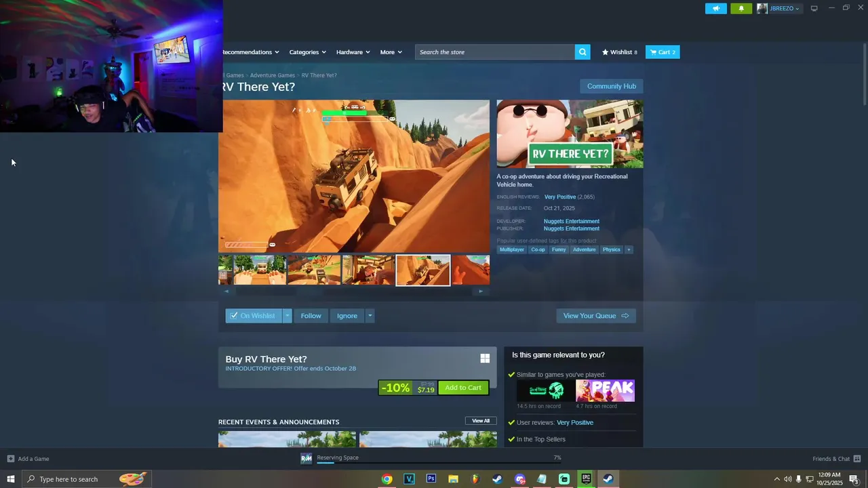Click View Your Queue button

[x=596, y=316]
